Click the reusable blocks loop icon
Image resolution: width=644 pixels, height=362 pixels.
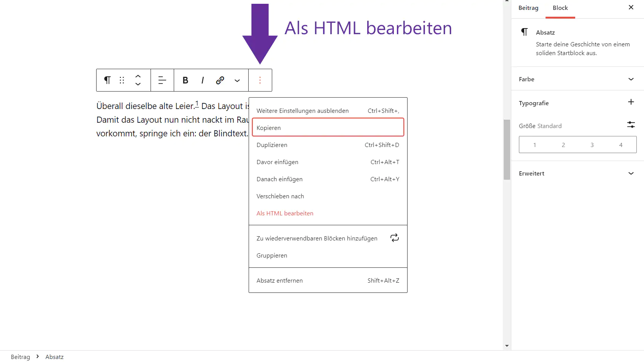tap(395, 238)
